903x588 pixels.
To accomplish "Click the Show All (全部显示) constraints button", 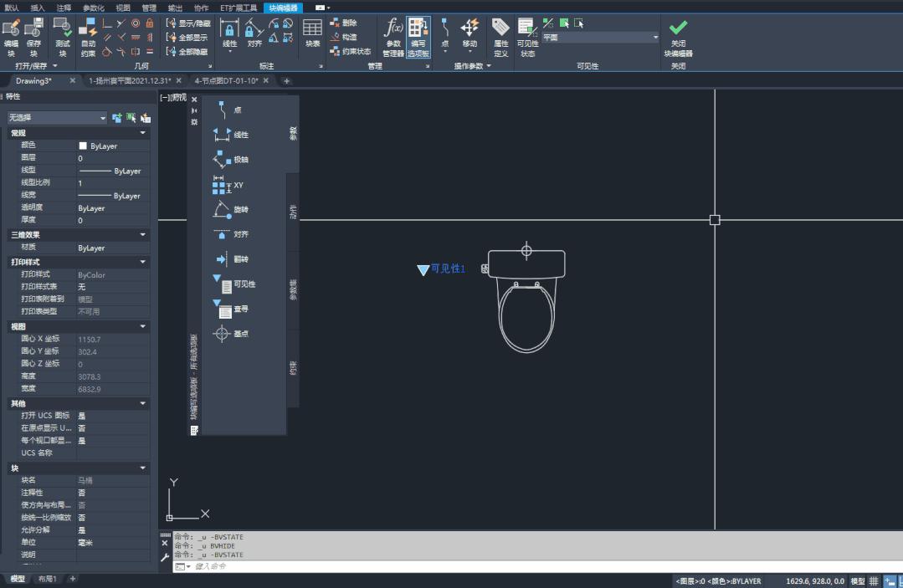I will [188, 38].
